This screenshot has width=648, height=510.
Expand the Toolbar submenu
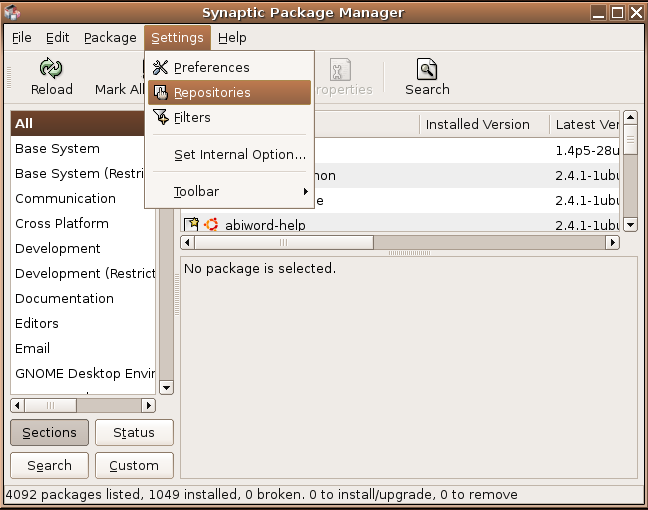point(230,191)
